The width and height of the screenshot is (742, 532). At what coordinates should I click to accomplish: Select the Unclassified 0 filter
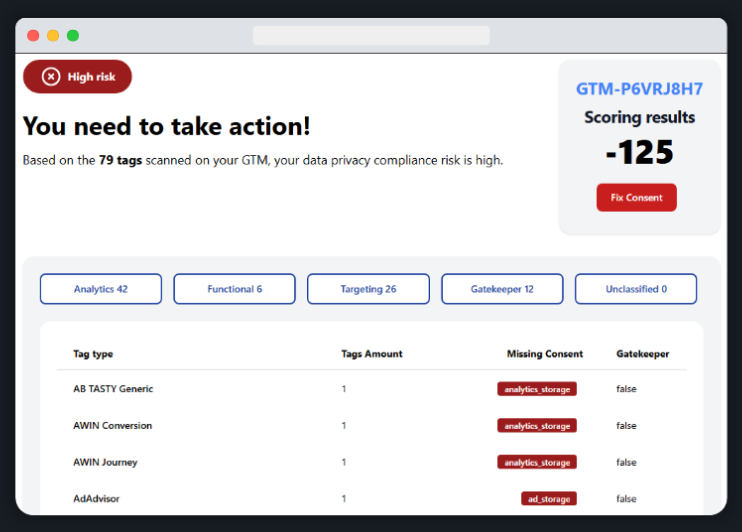coord(635,289)
